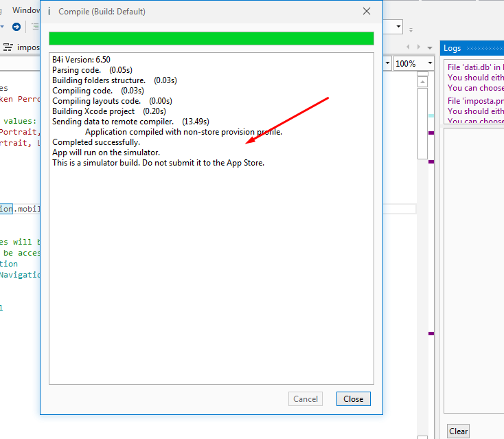The image size is (504, 439).
Task: Click the editor scrollbar up arrow
Action: 423,82
